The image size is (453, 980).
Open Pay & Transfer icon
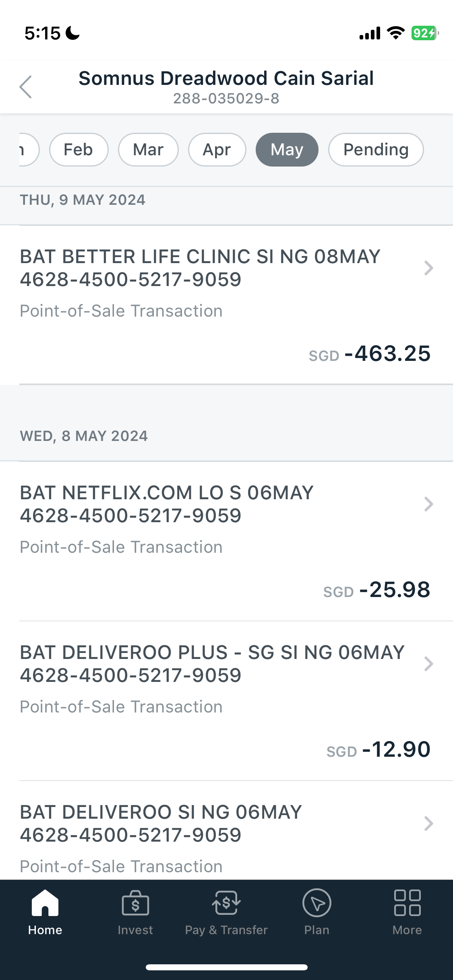coord(226,904)
